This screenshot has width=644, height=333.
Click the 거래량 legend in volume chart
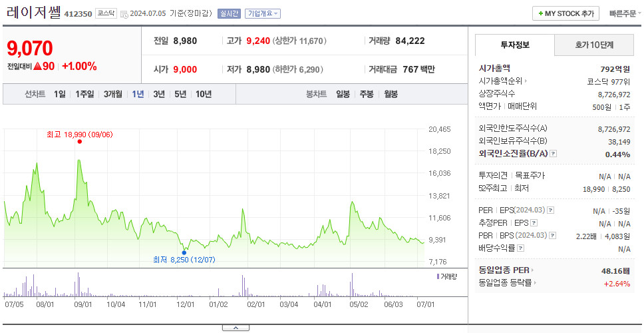[446, 276]
